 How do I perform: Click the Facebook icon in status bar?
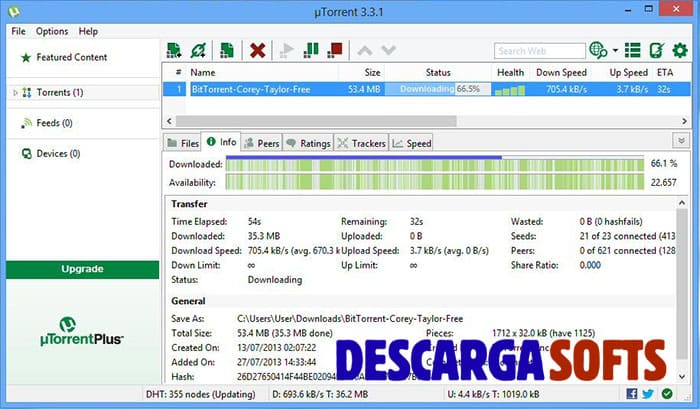coord(632,394)
